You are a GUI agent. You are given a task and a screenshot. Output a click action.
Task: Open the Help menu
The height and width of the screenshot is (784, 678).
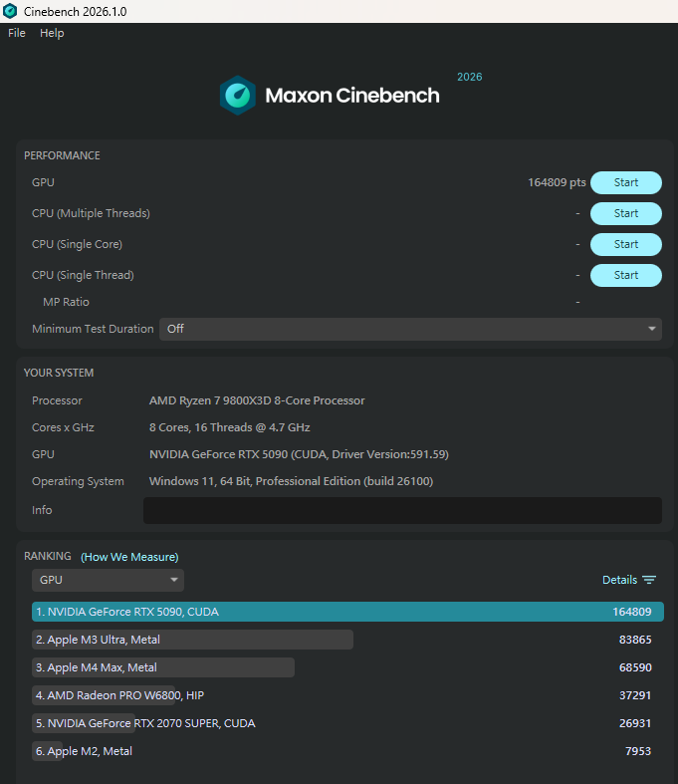point(52,33)
